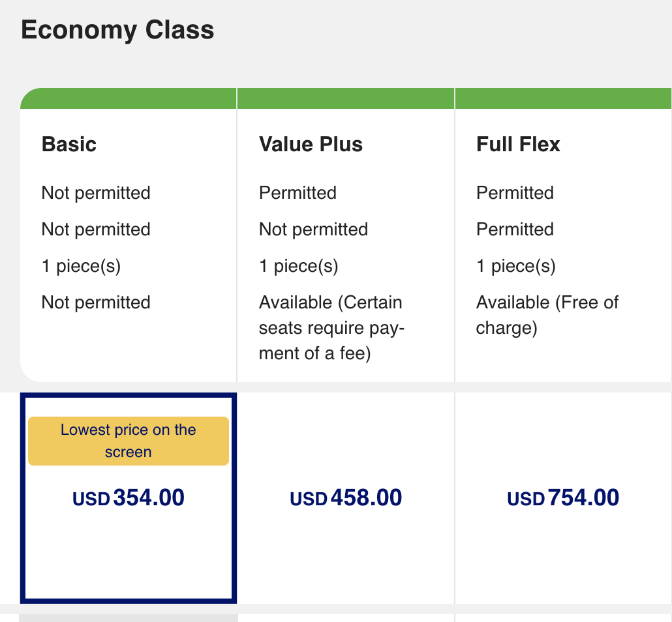Pick the Full Flex fare USD 754.00

pos(563,499)
